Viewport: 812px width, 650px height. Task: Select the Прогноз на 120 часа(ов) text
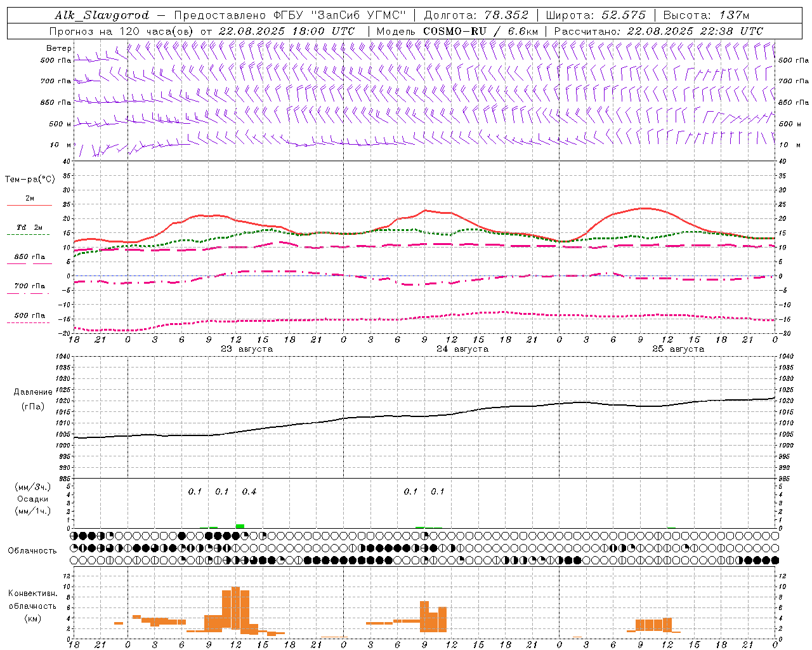point(122,31)
